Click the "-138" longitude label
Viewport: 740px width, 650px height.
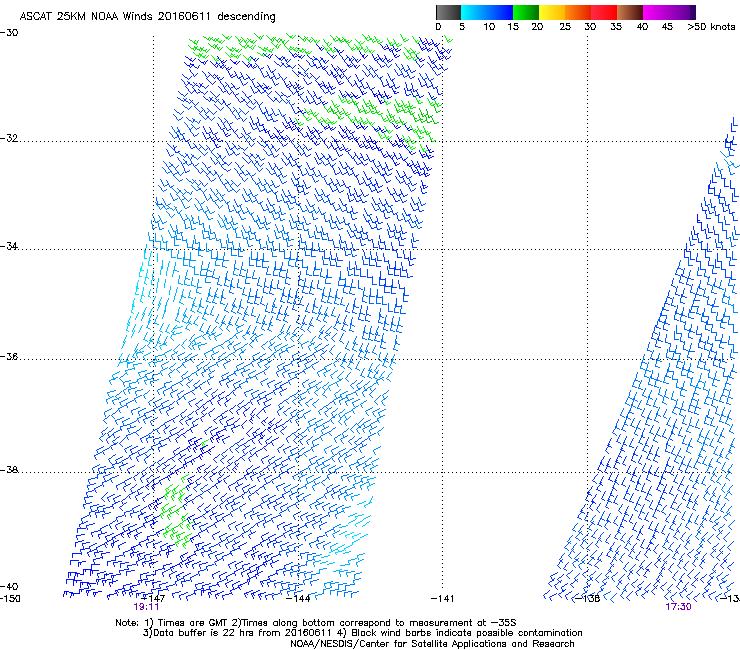tap(587, 599)
